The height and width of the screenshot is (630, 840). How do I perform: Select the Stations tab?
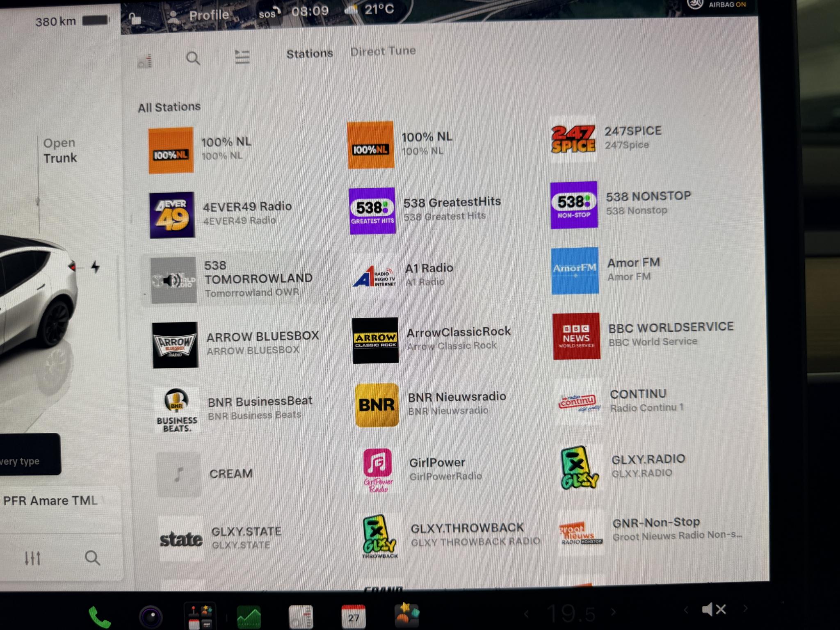click(310, 54)
